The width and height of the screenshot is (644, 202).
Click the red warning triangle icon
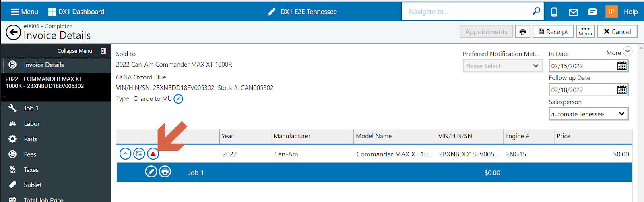tap(153, 154)
